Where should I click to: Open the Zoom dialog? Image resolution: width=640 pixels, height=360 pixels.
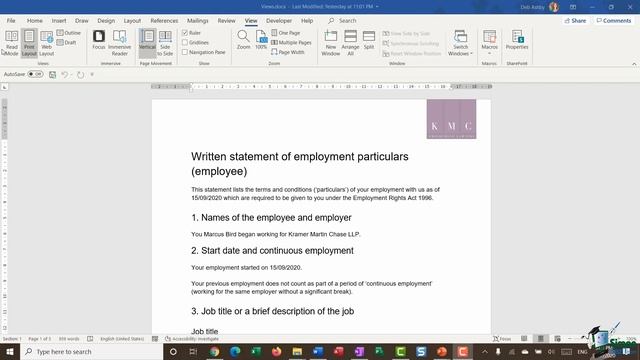point(243,40)
